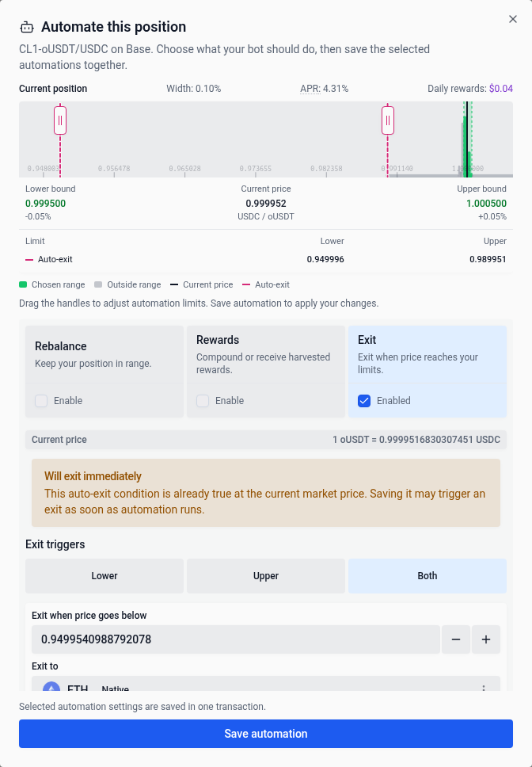
Task: Click the Will exit immediately warning heading
Action: pyautogui.click(x=93, y=476)
